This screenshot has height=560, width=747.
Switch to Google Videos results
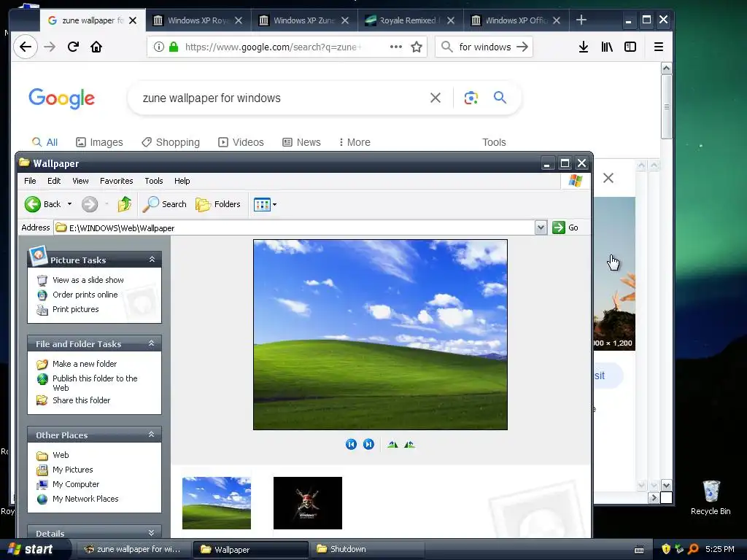241,142
